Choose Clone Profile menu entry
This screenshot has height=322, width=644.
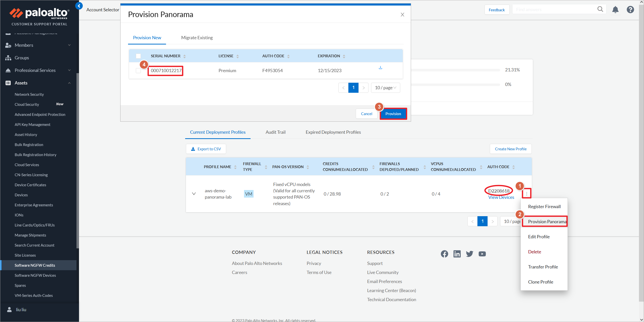click(544, 282)
